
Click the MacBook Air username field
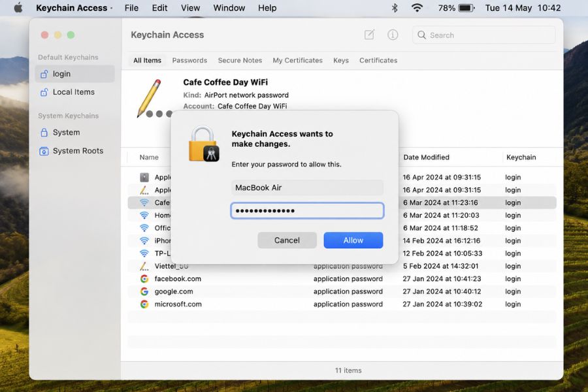point(307,188)
